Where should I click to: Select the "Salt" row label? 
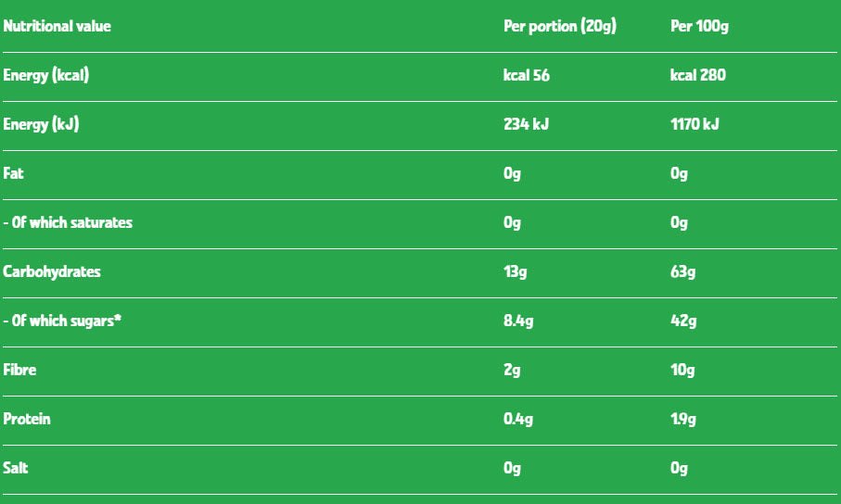coord(16,468)
